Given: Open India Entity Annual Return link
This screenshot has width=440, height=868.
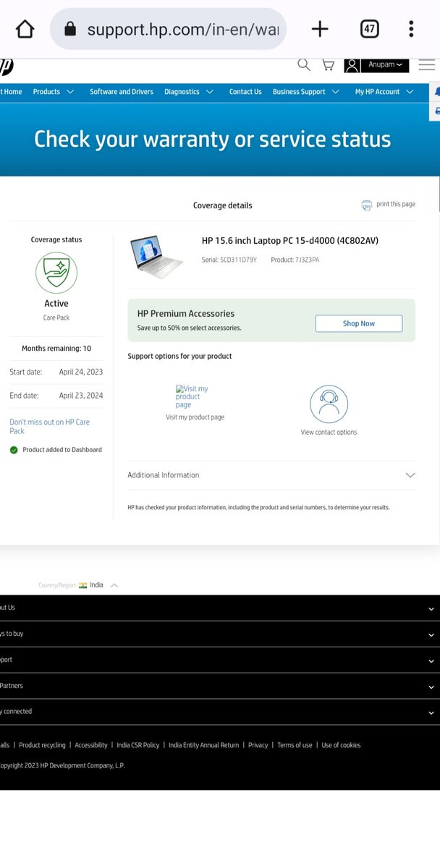Looking at the screenshot, I should coord(203,745).
